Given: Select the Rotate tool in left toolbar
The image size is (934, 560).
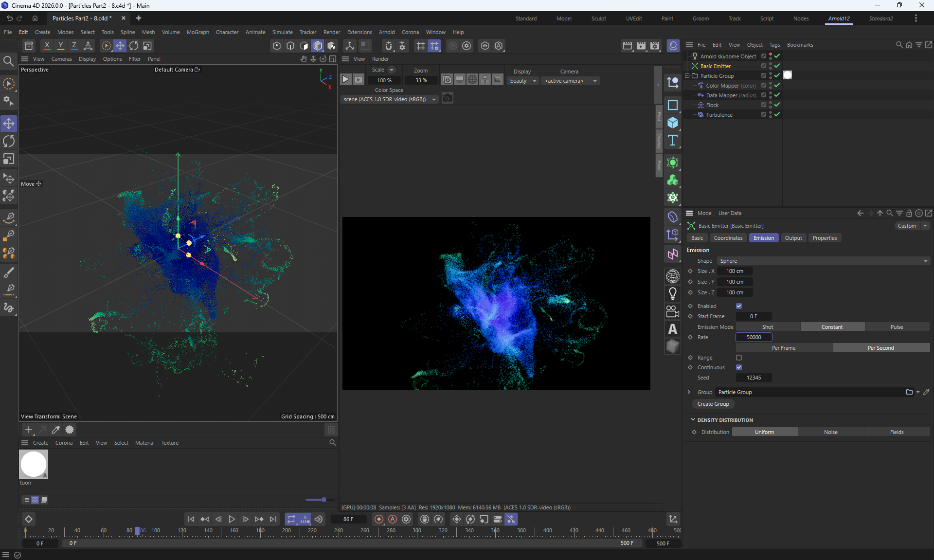Looking at the screenshot, I should (x=9, y=142).
